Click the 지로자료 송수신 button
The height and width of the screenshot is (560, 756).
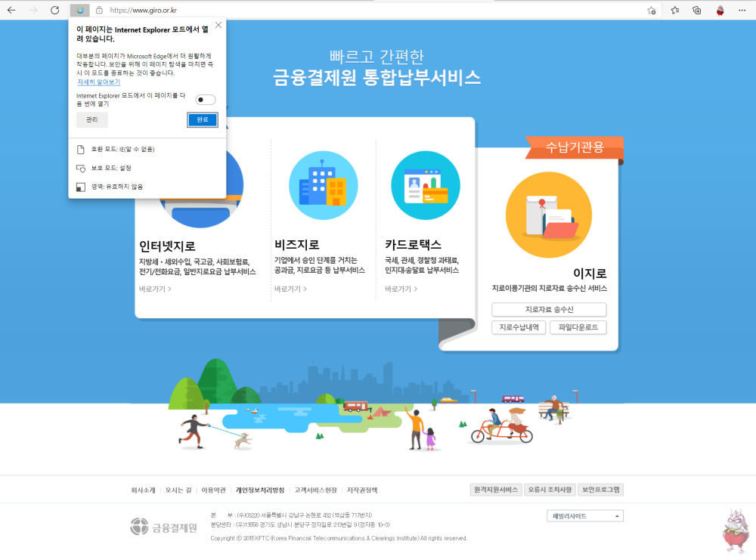(x=549, y=309)
